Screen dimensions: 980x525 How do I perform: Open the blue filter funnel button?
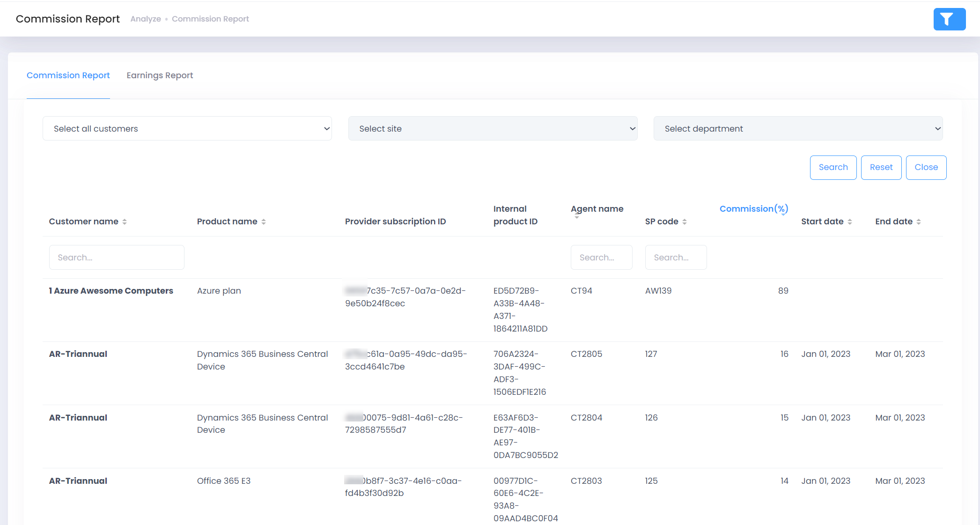pyautogui.click(x=949, y=19)
